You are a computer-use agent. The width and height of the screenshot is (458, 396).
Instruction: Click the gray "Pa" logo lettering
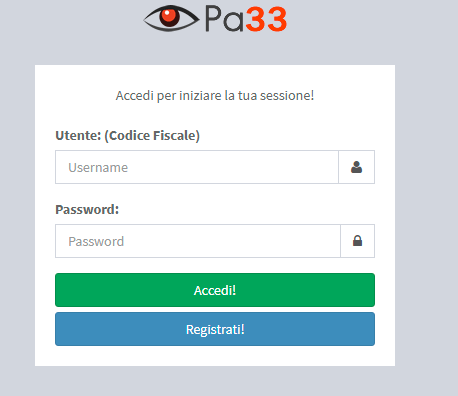pos(224,19)
